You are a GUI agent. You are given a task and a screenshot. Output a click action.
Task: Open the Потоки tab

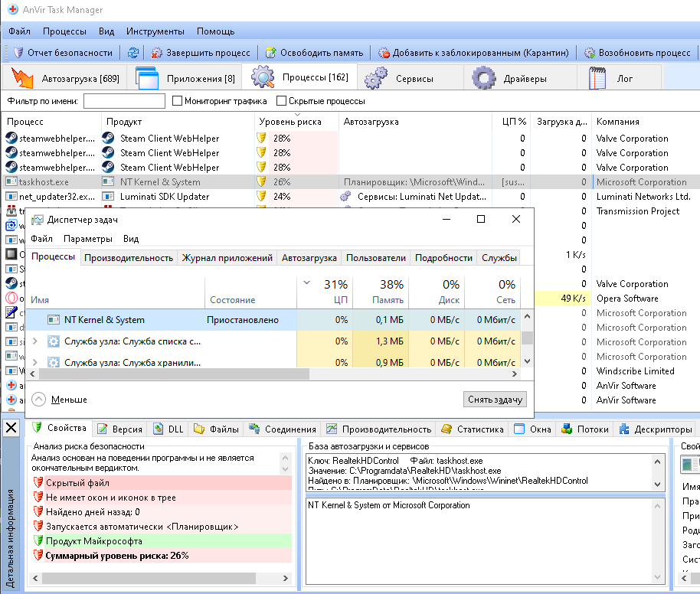(585, 429)
